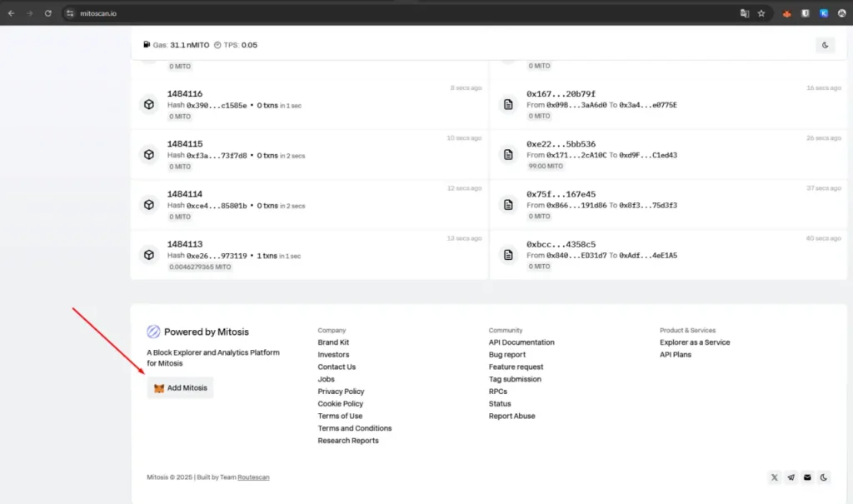Open recipient address 0xAdf...4eE1A5

pos(648,255)
